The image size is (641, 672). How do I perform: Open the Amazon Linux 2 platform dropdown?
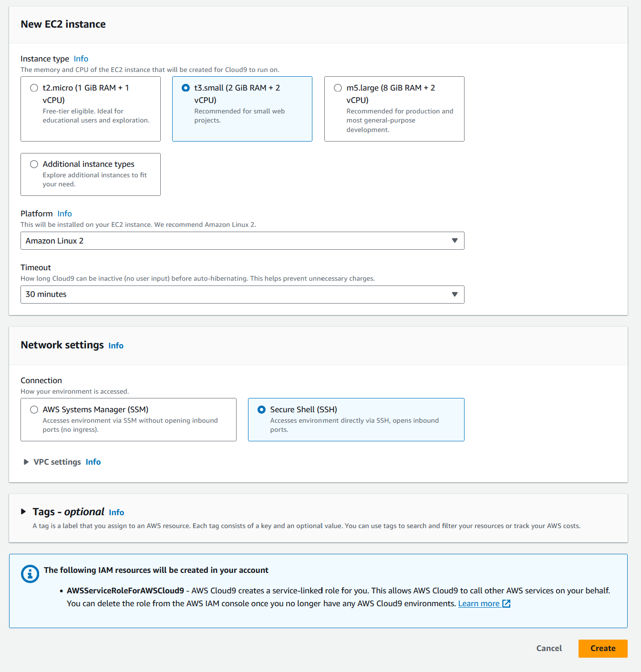coord(242,241)
